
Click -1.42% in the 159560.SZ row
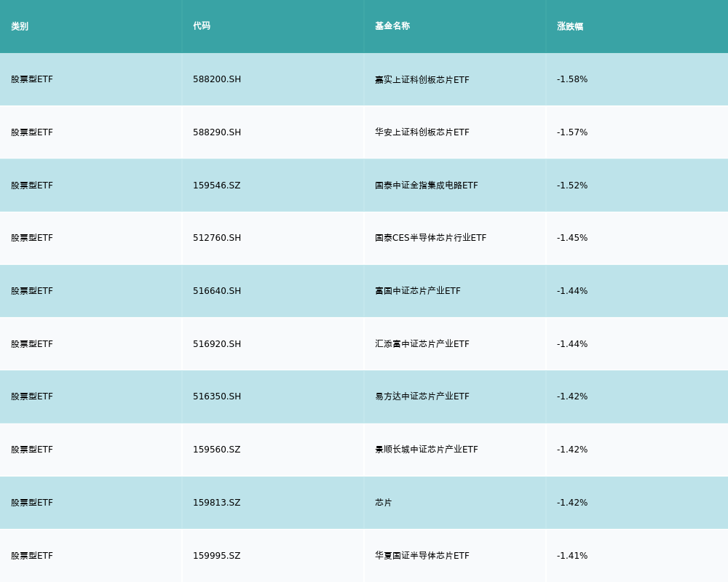coord(572,450)
